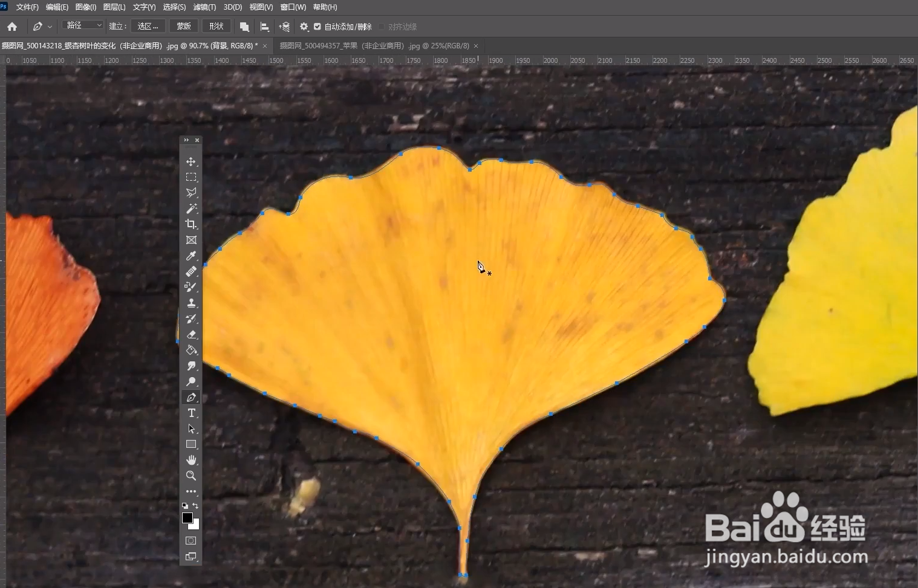Select the Zoom tool

tap(191, 476)
